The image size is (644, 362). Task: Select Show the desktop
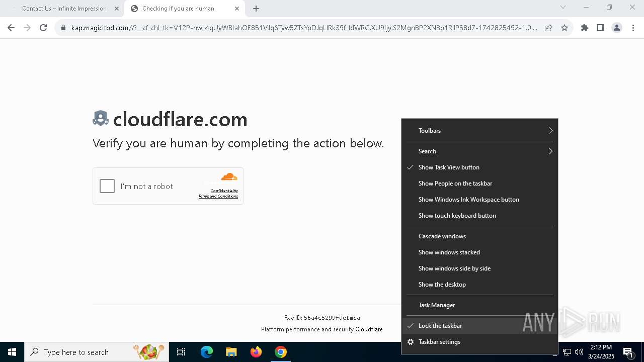479,285
